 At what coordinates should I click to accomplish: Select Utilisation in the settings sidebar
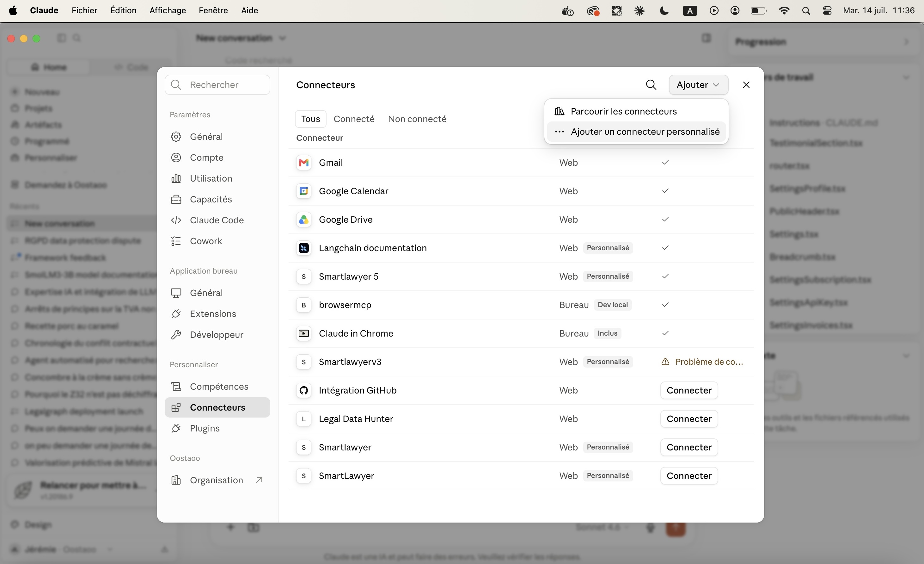[217, 178]
